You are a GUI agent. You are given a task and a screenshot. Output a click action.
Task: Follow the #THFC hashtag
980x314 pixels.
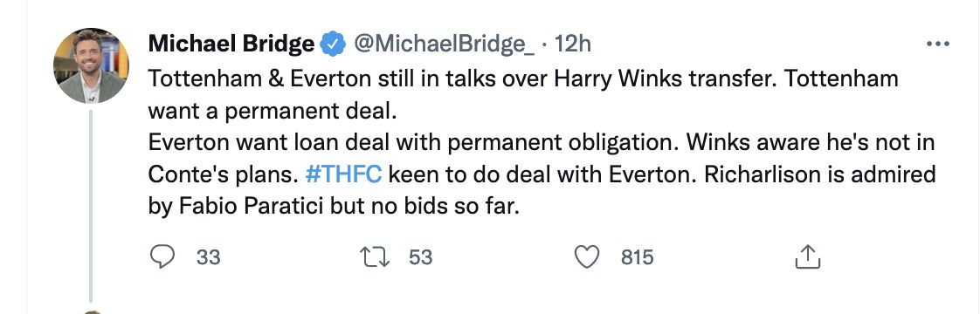coord(343,174)
